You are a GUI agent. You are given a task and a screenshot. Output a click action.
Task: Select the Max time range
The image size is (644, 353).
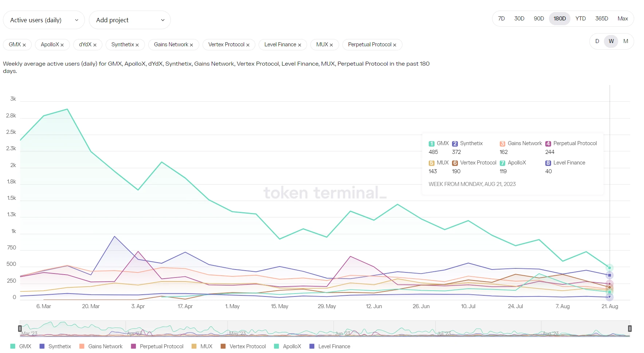point(623,19)
